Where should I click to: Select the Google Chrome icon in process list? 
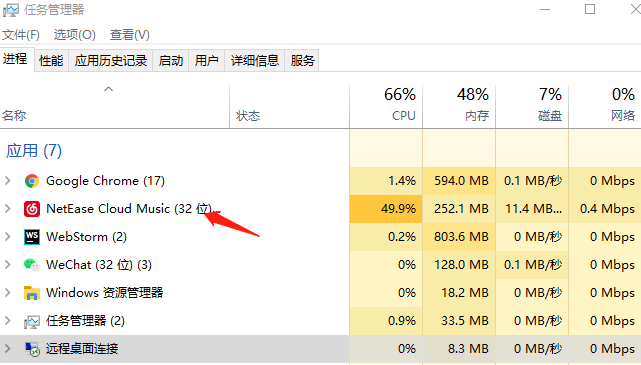[31, 181]
